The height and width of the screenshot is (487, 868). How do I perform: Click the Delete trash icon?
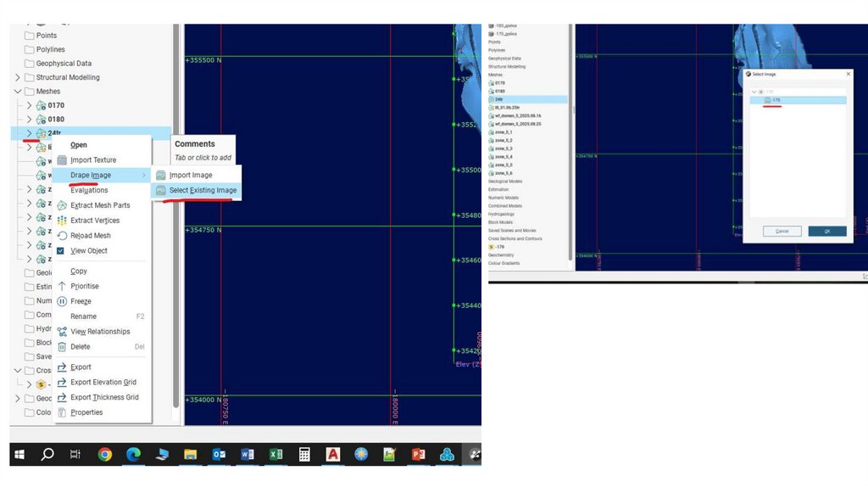[x=62, y=347]
